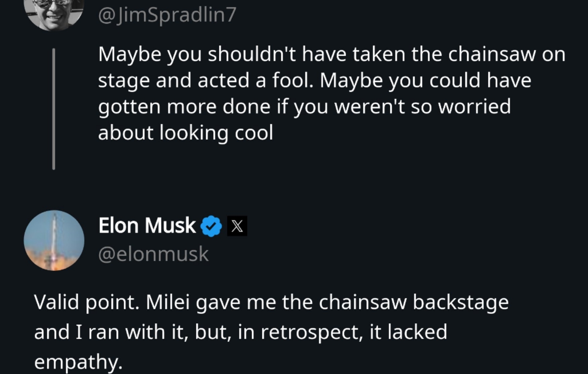588x374 pixels.
Task: Click the X affiliation badge beside Elon Musk
Action: tap(237, 226)
